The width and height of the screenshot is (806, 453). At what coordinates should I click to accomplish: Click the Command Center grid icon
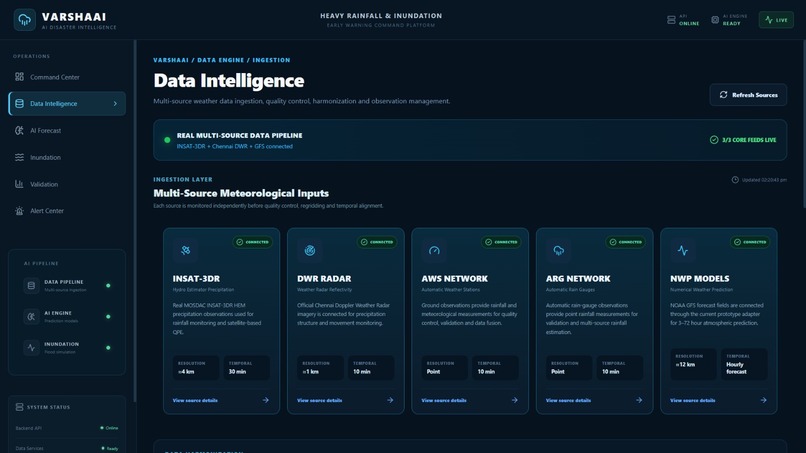tap(19, 77)
